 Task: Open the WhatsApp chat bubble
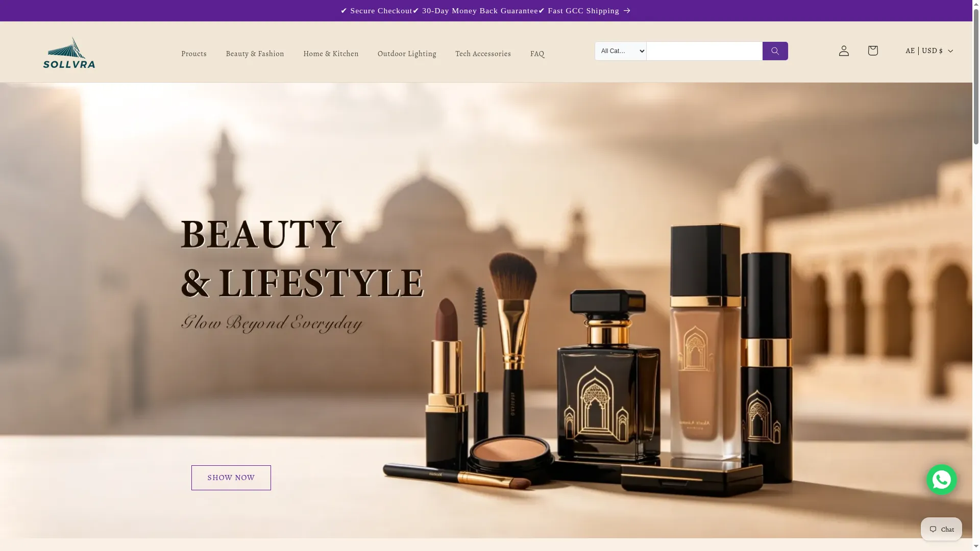941,480
